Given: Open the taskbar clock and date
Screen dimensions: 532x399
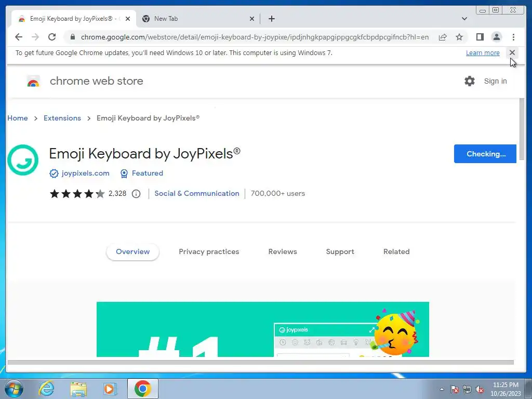Looking at the screenshot, I should [506, 389].
